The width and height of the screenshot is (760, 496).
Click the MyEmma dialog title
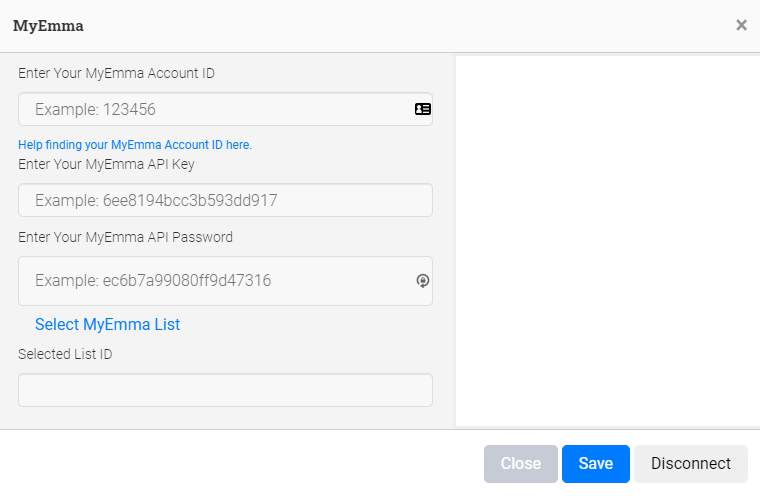pyautogui.click(x=48, y=26)
